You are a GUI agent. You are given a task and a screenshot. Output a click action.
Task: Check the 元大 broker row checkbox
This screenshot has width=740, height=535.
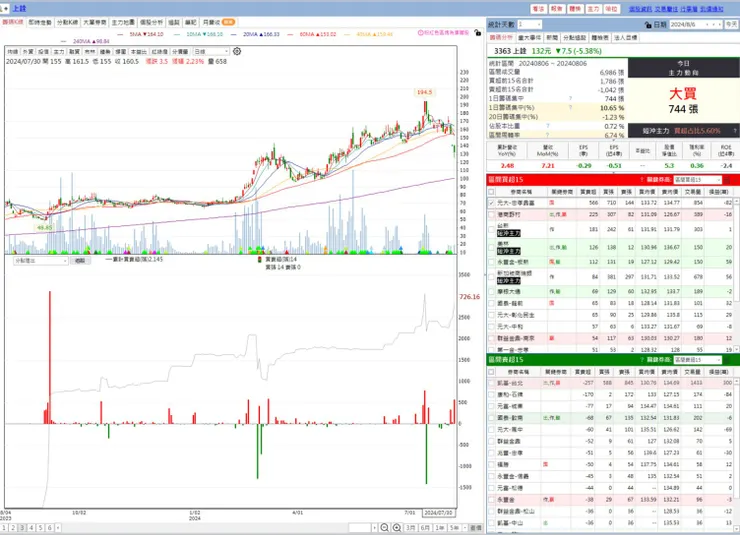point(491,203)
